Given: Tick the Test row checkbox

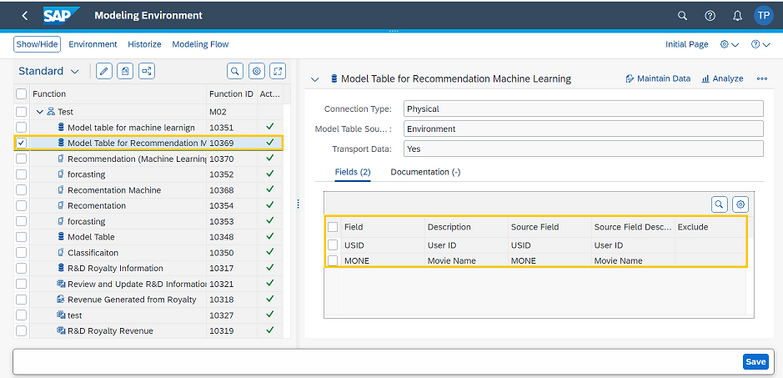Looking at the screenshot, I should click(21, 112).
